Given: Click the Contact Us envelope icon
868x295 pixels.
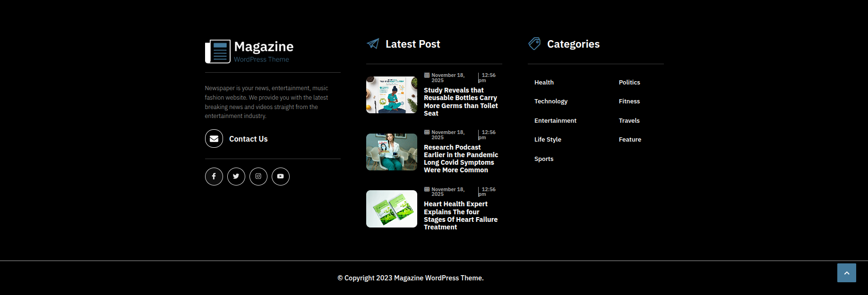Looking at the screenshot, I should 214,139.
